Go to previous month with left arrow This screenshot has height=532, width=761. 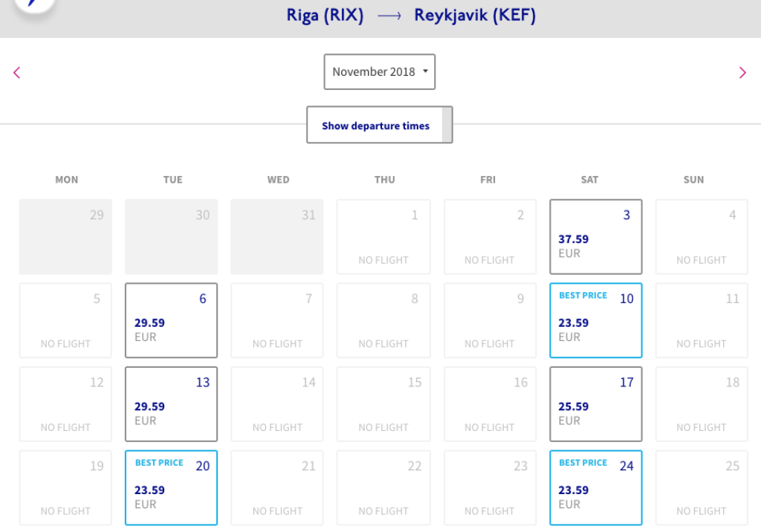point(17,72)
